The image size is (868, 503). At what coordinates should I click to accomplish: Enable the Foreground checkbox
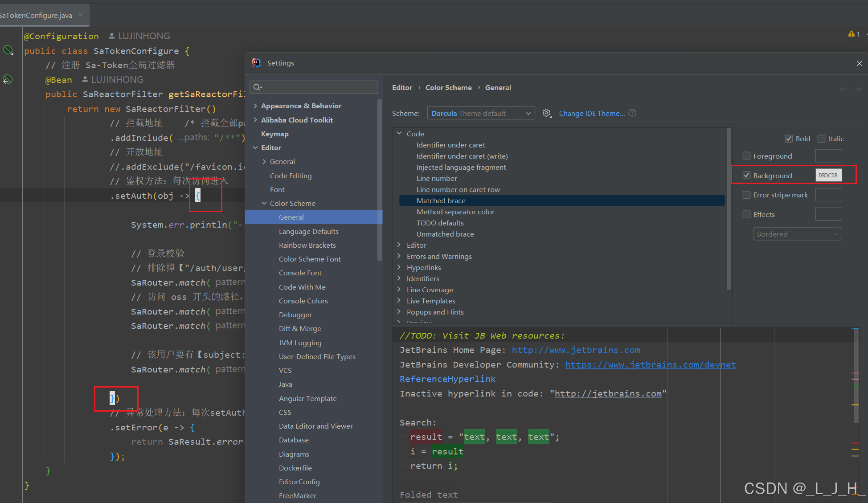(x=747, y=156)
